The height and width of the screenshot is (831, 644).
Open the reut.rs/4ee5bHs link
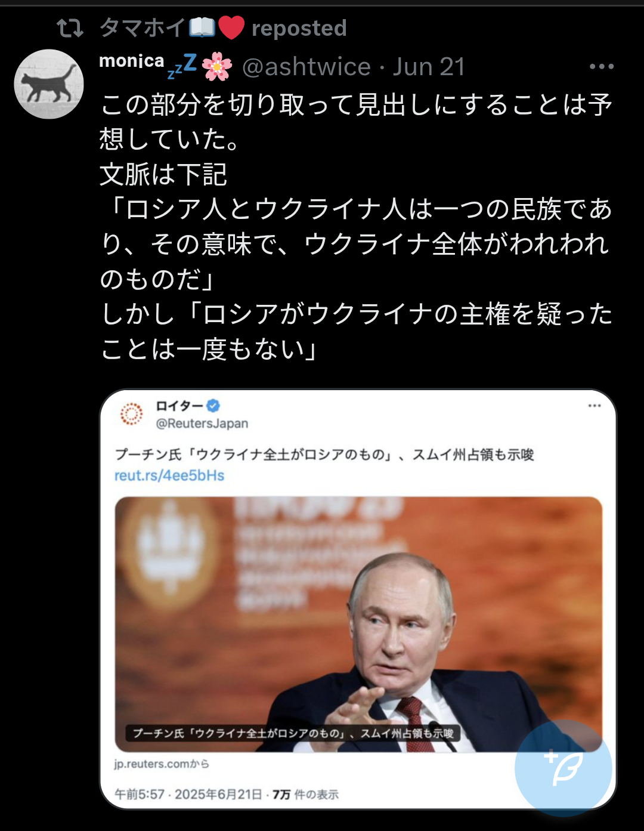pos(169,475)
